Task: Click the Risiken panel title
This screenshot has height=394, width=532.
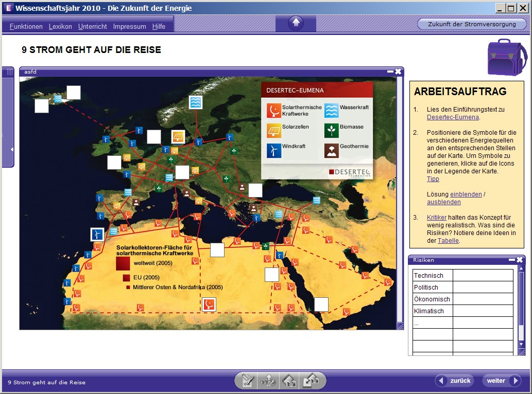Action: [423, 260]
